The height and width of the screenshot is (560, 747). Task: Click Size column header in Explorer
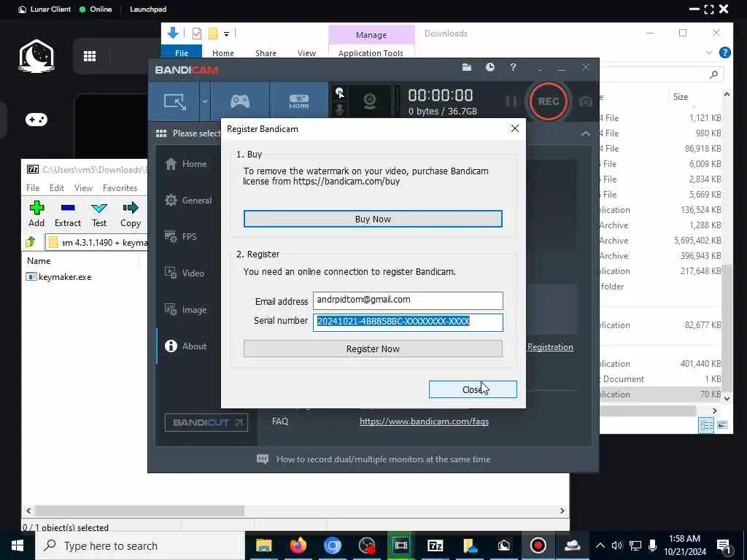click(681, 97)
